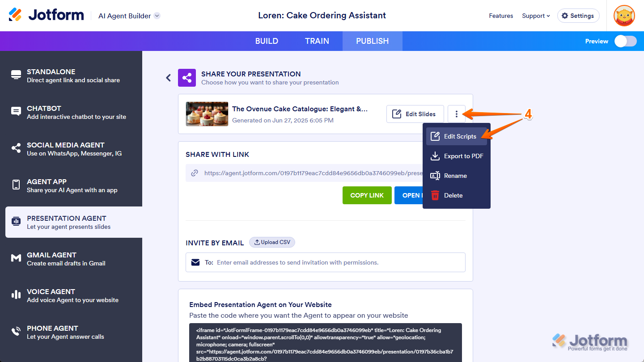Click the Social Media Agent share icon
Image resolution: width=644 pixels, height=362 pixels.
pos(16,148)
